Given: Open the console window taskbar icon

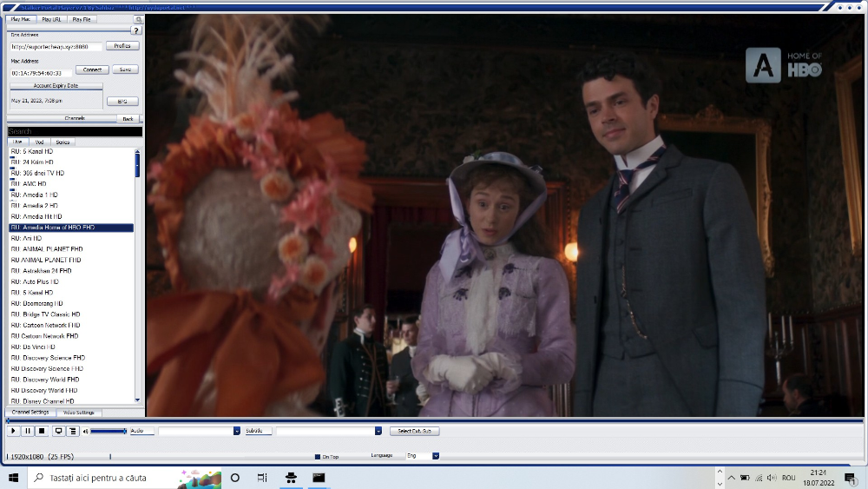Looking at the screenshot, I should [319, 478].
